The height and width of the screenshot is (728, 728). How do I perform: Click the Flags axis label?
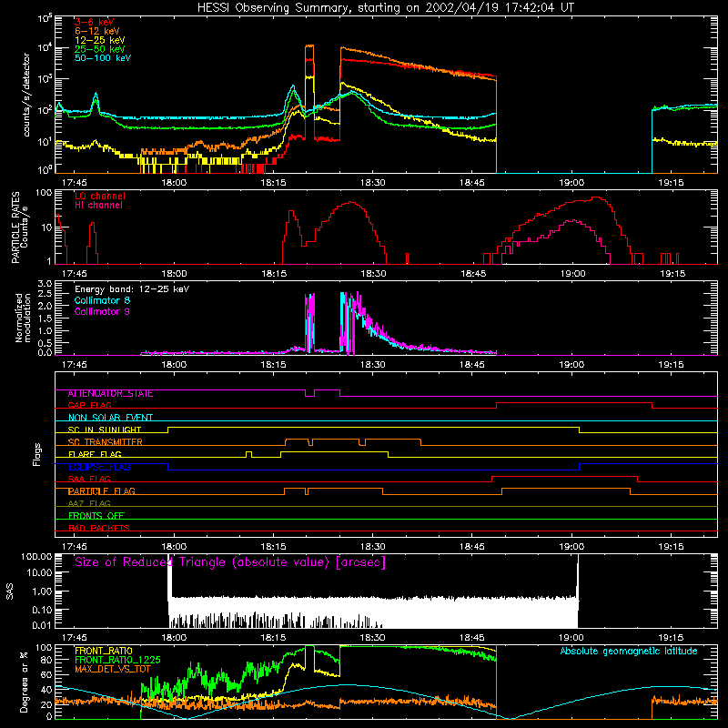pyautogui.click(x=37, y=454)
